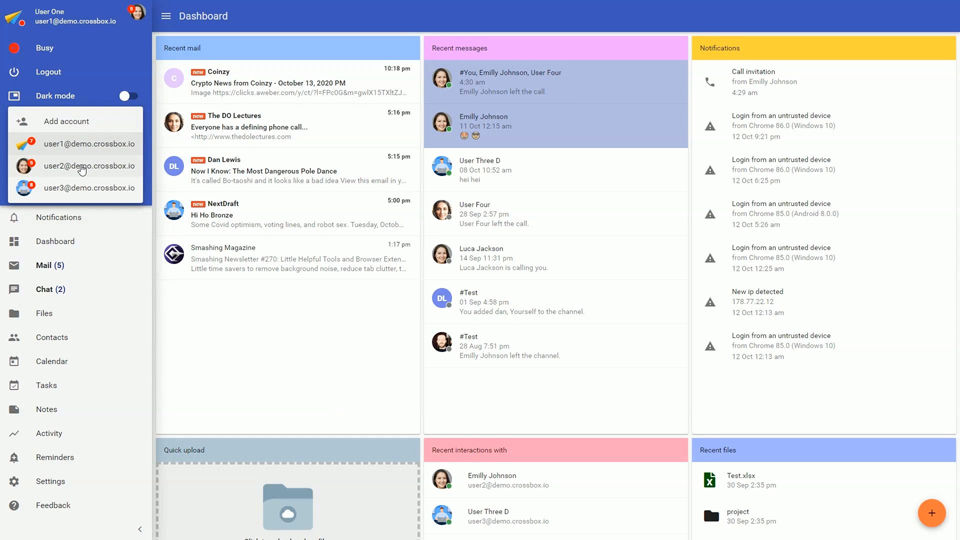The height and width of the screenshot is (540, 960).
Task: Click Logout
Action: [48, 72]
